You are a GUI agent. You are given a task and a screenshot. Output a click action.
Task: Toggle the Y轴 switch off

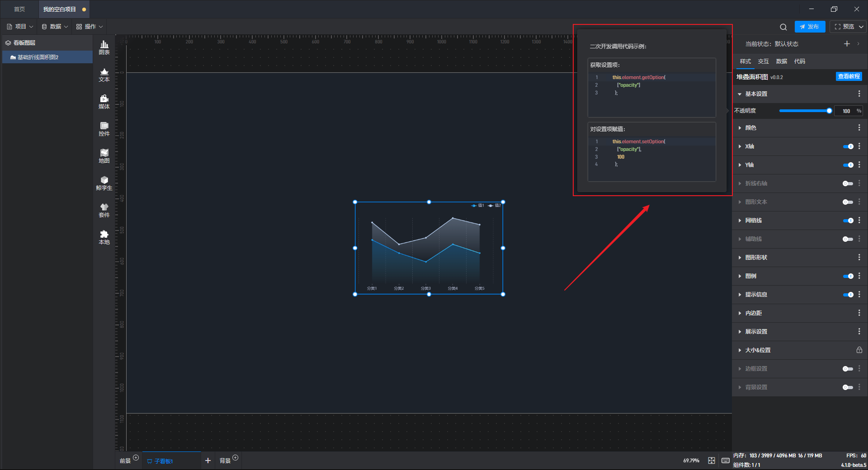(848, 165)
